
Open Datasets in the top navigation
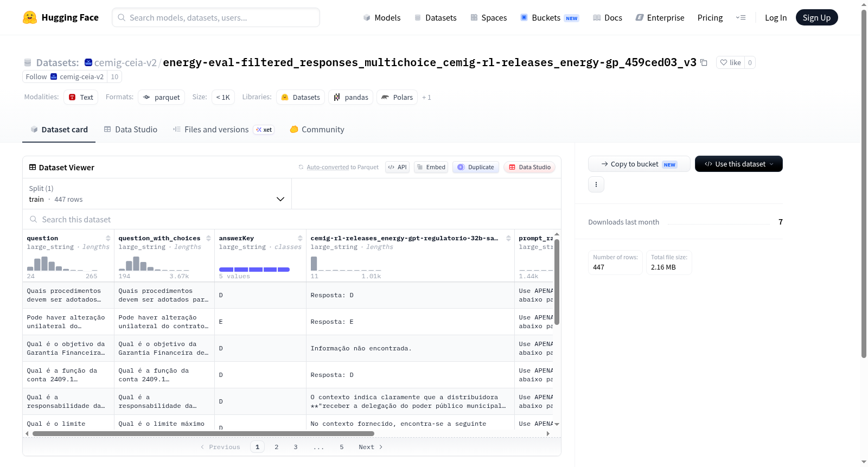tap(435, 17)
